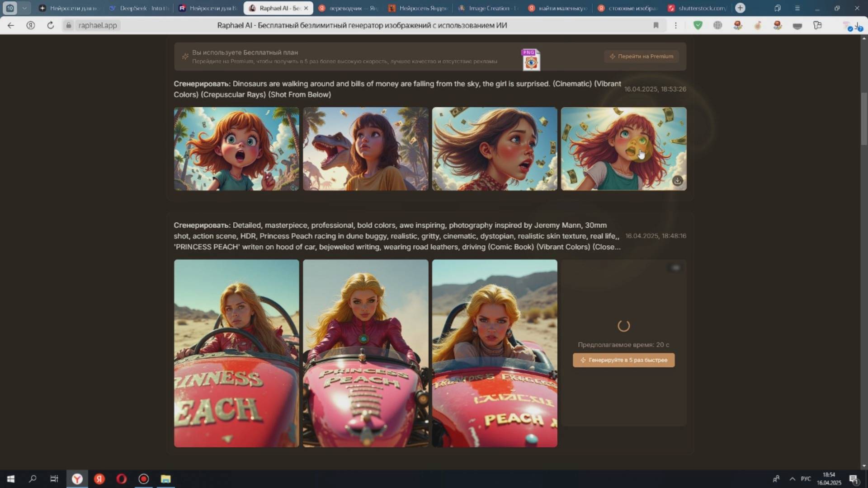Click the Перейти на Premium button
The image size is (868, 488).
pos(641,56)
